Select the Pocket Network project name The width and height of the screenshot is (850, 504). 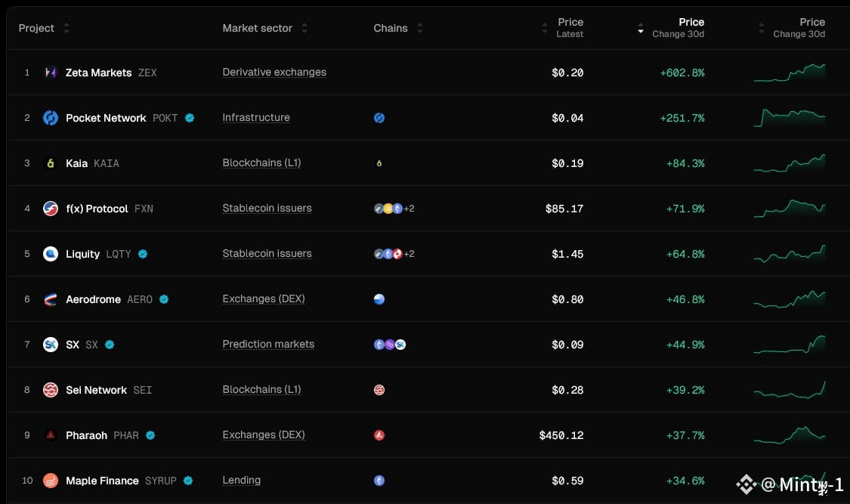(x=106, y=118)
